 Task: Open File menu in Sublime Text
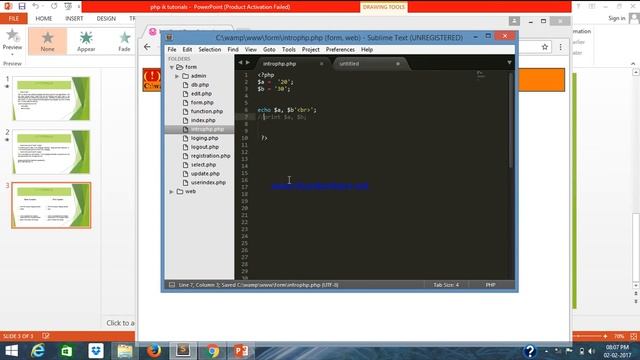point(172,49)
